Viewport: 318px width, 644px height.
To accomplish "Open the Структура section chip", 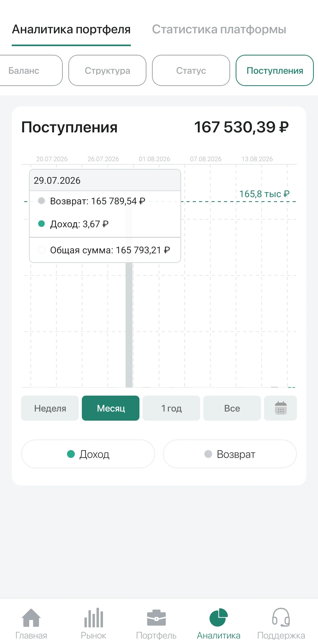I will click(x=107, y=70).
